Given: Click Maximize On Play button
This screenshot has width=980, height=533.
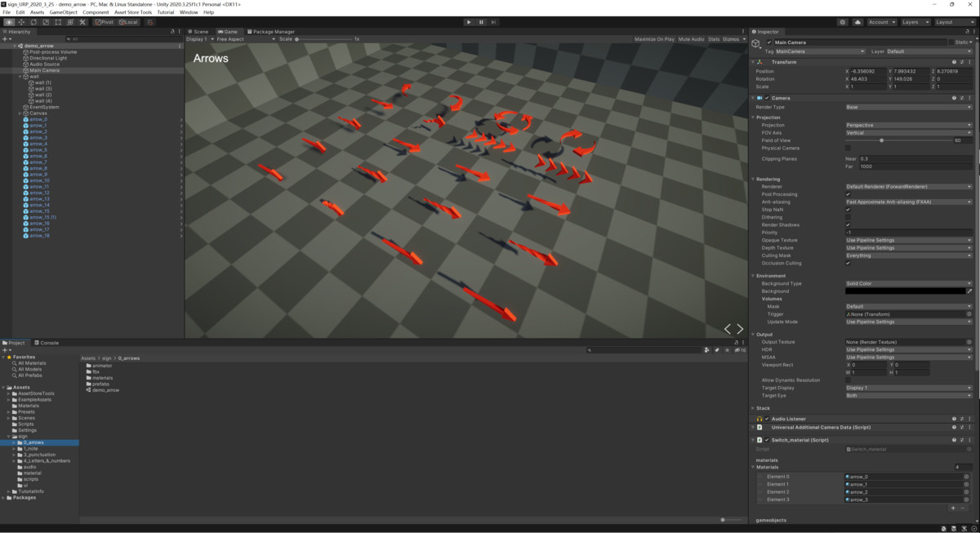Looking at the screenshot, I should pos(654,39).
